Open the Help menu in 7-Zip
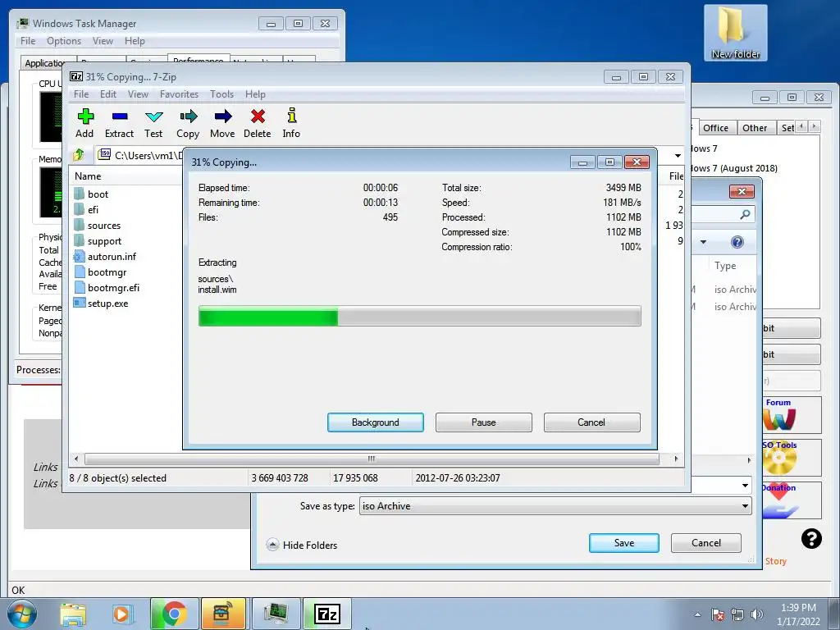The width and height of the screenshot is (840, 630). tap(256, 94)
